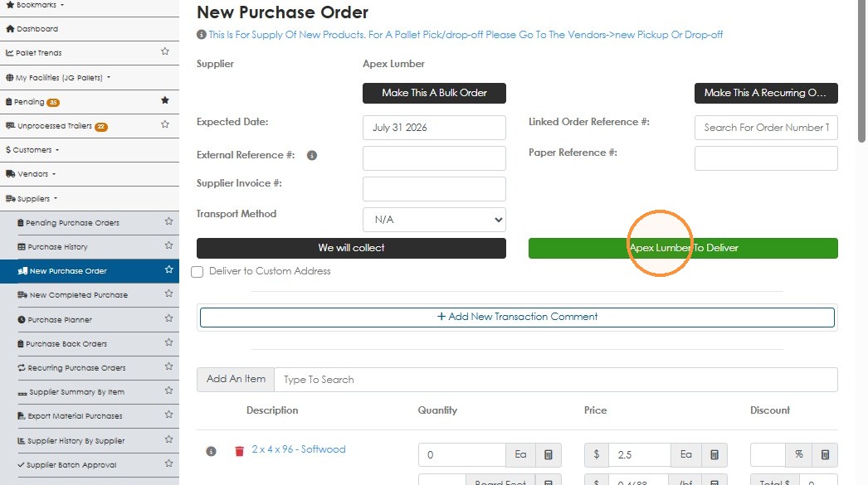This screenshot has width=868, height=485.
Task: Open the calculator icon next to Price Ea
Action: tap(714, 454)
